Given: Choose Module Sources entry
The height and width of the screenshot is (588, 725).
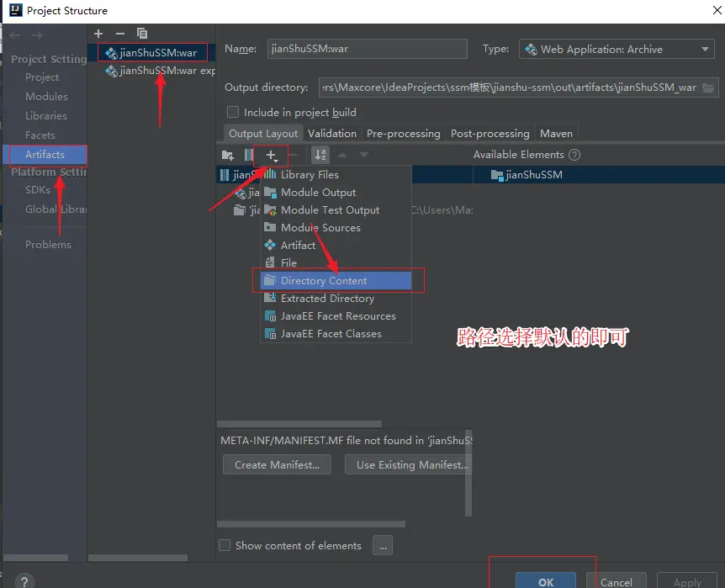Looking at the screenshot, I should 336,228.
